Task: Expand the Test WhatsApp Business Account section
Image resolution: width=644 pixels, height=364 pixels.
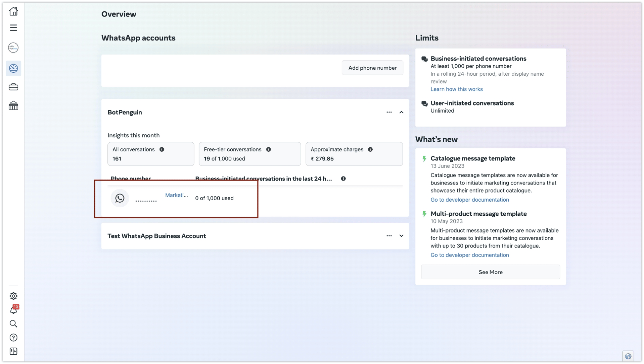Action: (x=401, y=236)
